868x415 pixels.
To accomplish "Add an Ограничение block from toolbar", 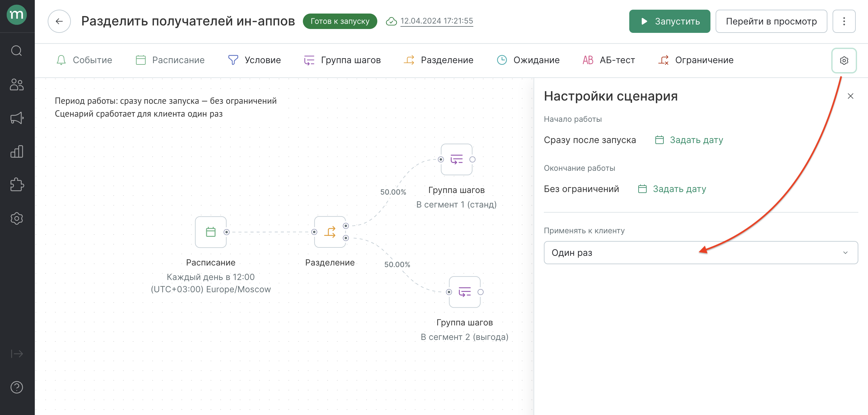I will (696, 60).
